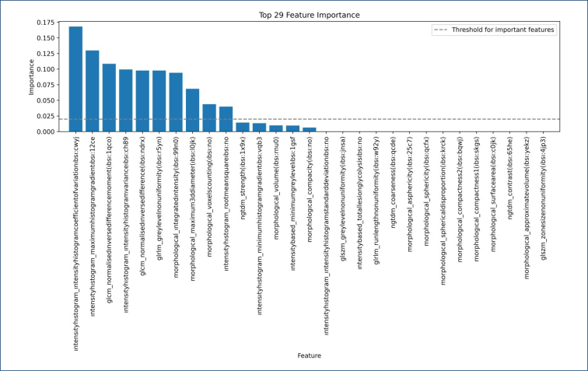Click the label "glrlm_runlengthnonuniformity(ibsi:w92y)"
Image resolution: width=588 pixels, height=371 pixels.
point(376,201)
